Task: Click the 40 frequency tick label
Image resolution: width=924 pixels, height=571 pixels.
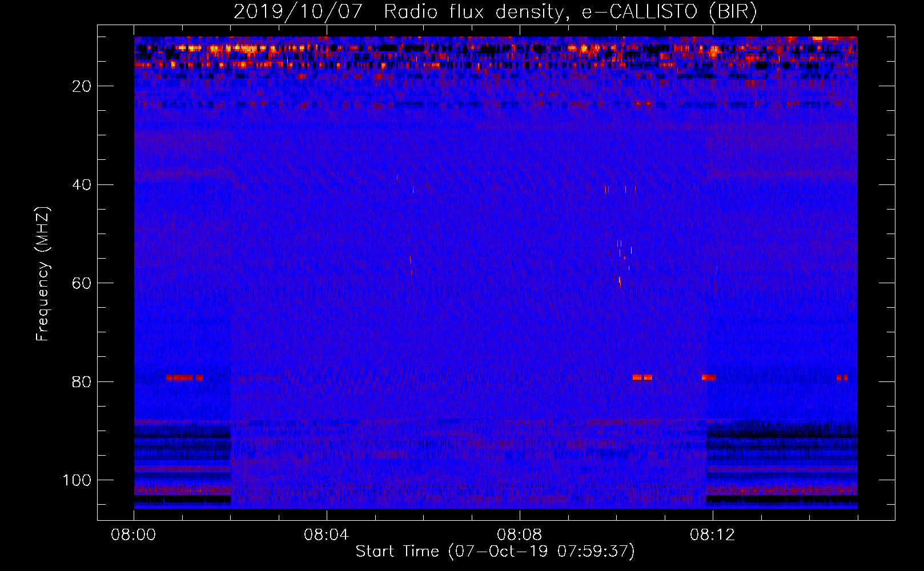Action: pos(82,185)
